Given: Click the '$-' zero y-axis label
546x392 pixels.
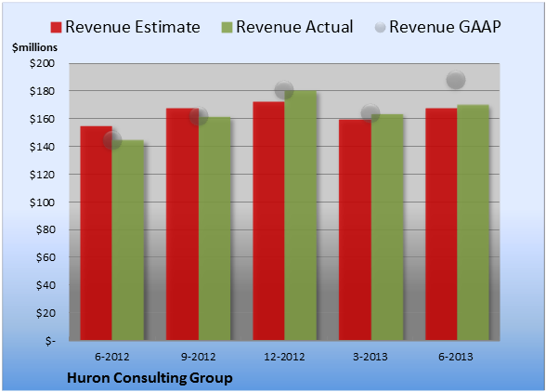Looking at the screenshot, I should (x=50, y=341).
